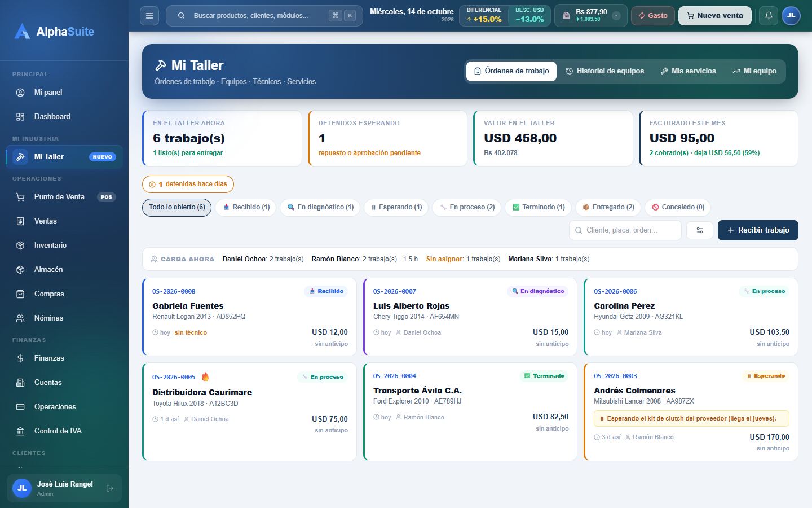Open Mi panel from the sidebar
Screen dimensions: 812x508
64,93
